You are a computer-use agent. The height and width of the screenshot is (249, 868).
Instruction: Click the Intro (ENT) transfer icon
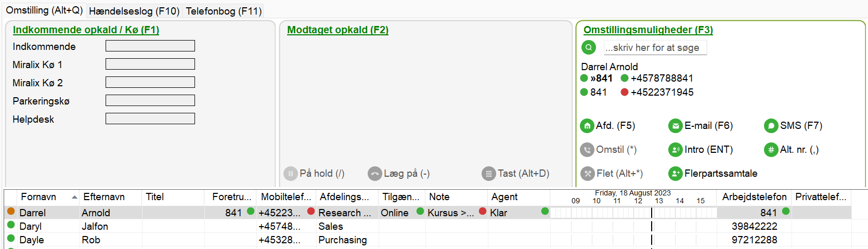point(675,150)
